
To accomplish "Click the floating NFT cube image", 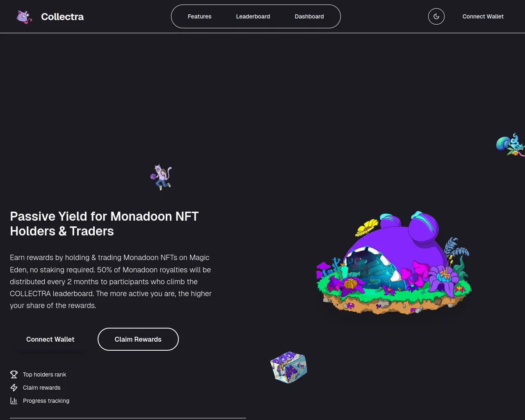I will [289, 367].
